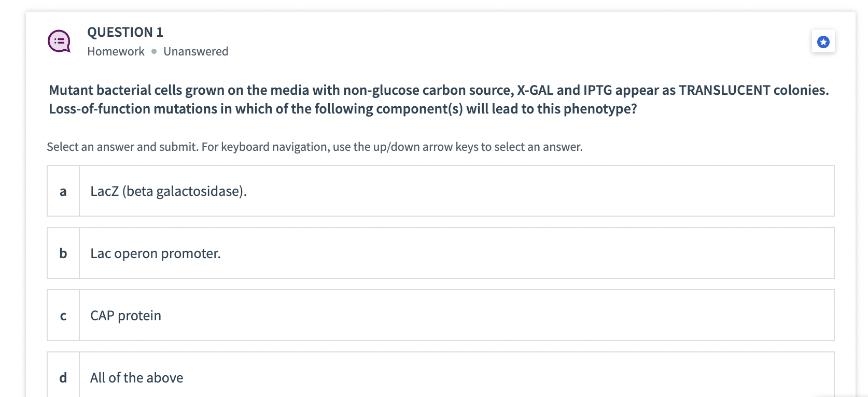Select answer option letter c
The height and width of the screenshot is (397, 868).
(63, 316)
